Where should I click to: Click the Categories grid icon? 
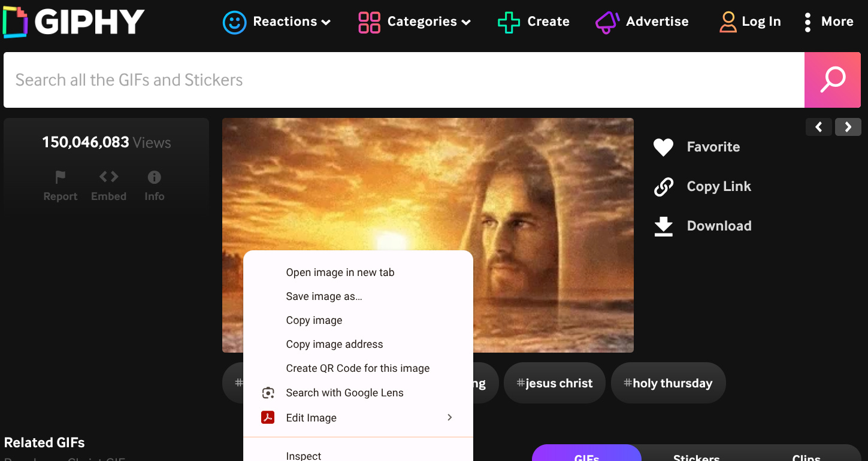[369, 22]
